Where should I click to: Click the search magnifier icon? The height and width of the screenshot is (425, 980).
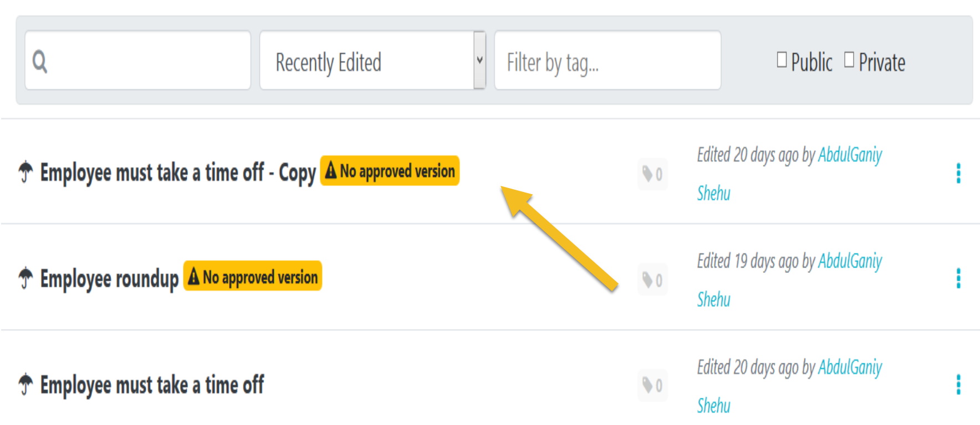click(39, 62)
